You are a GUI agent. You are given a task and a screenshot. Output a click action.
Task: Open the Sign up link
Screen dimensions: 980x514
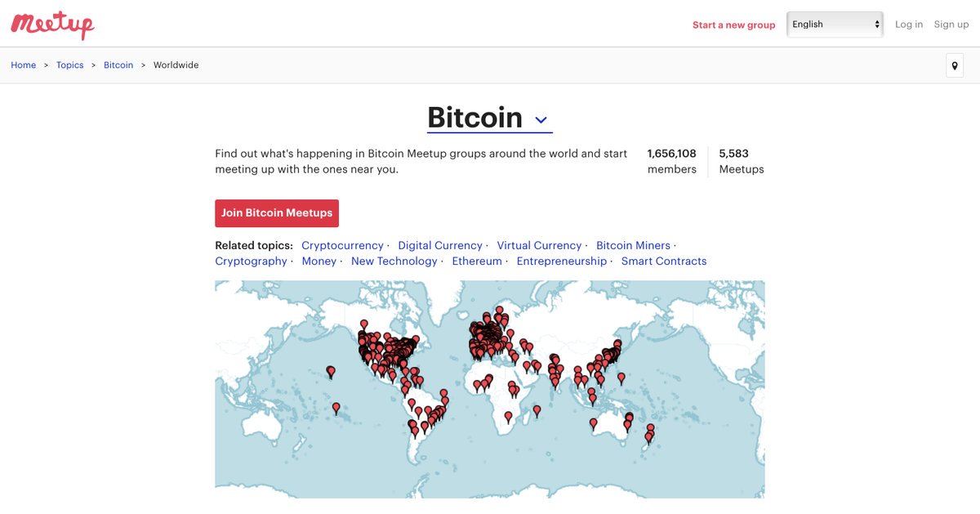[x=951, y=25]
